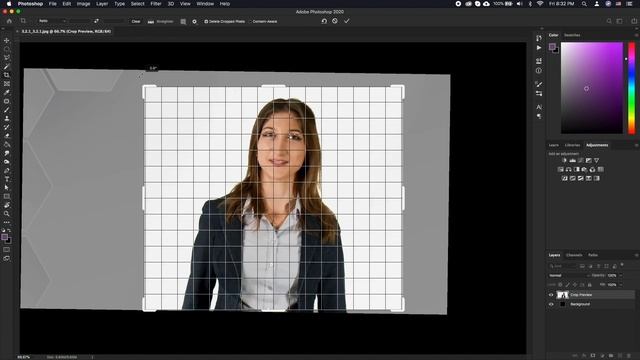Viewport: 640px width, 360px height.
Task: Open the crop Ratio preset dropdown
Action: pos(52,21)
